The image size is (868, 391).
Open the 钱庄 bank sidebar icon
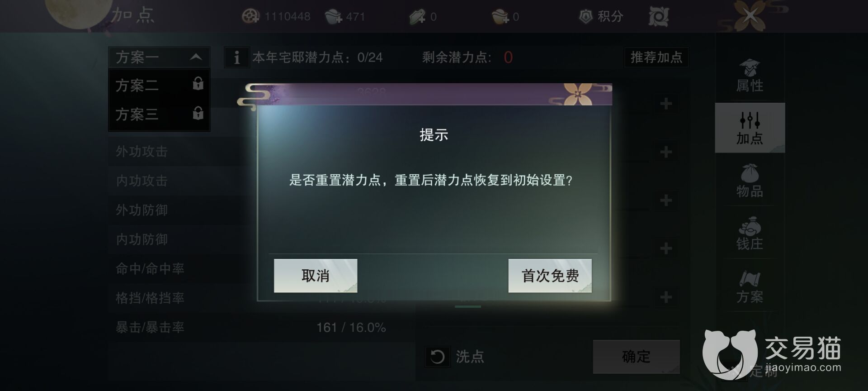click(x=750, y=234)
